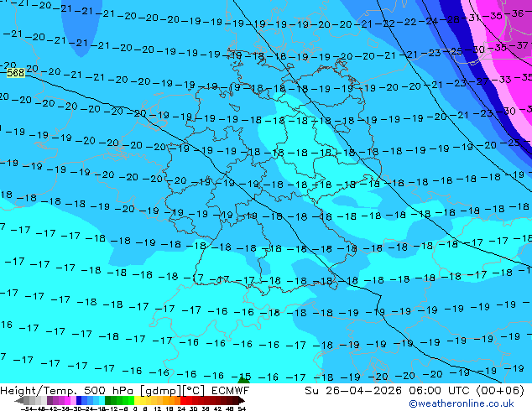Pick the dark green swatch left of -12 in legend
The width and height of the screenshot is (532, 411).
(x=108, y=400)
